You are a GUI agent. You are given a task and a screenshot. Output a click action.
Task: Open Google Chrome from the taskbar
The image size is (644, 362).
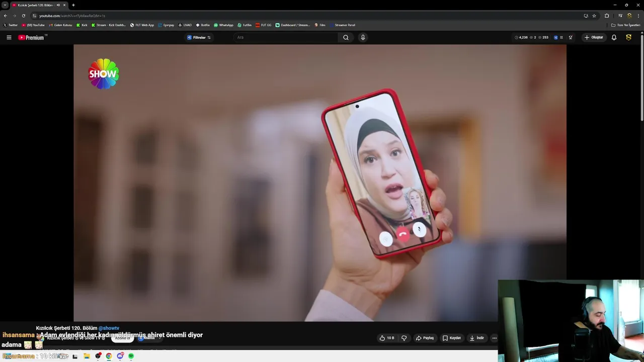point(109,356)
